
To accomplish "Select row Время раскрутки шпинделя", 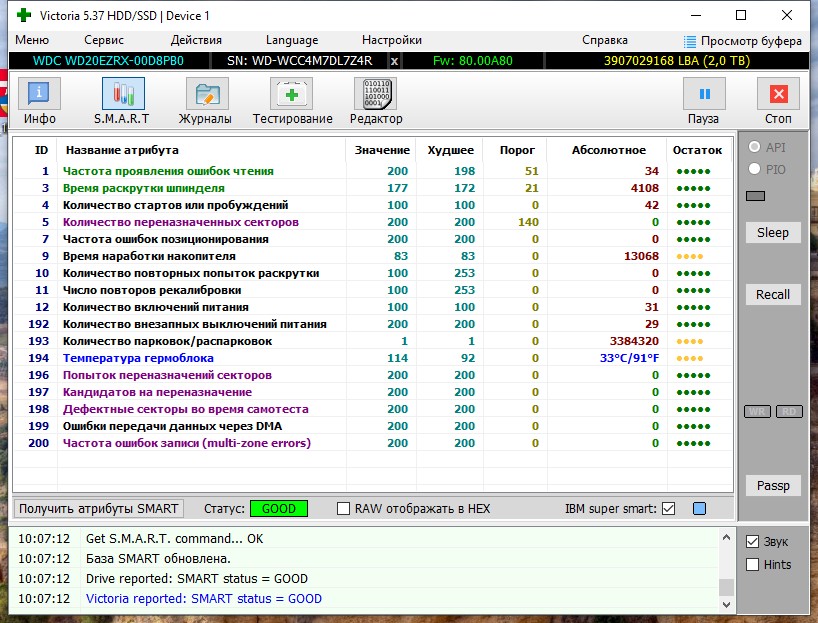I will tap(372, 188).
